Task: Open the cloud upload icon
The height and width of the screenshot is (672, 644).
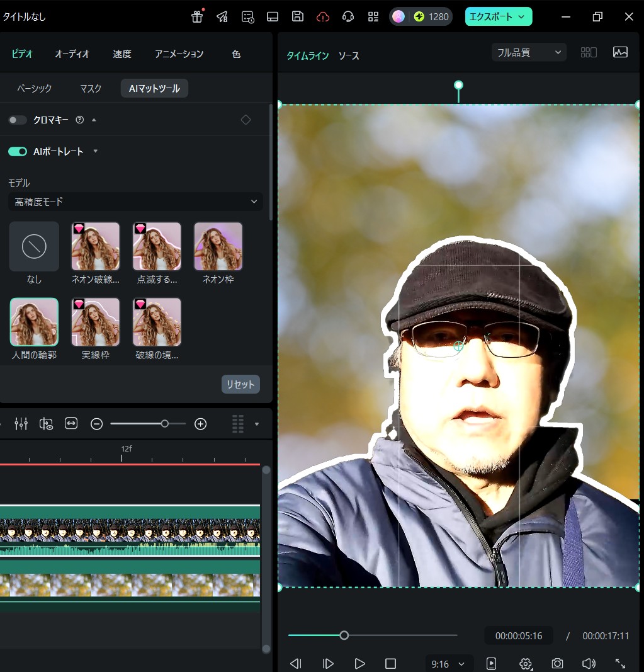Action: tap(323, 17)
